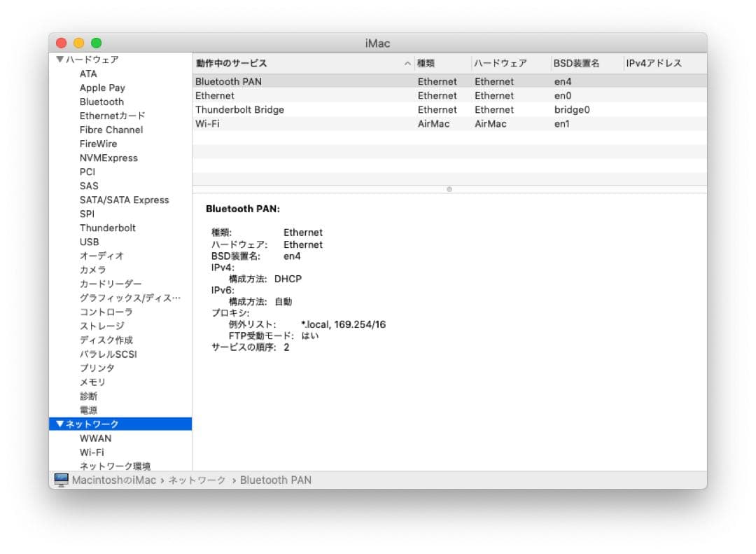Open the Bluetooth hardware entry

pyautogui.click(x=101, y=102)
